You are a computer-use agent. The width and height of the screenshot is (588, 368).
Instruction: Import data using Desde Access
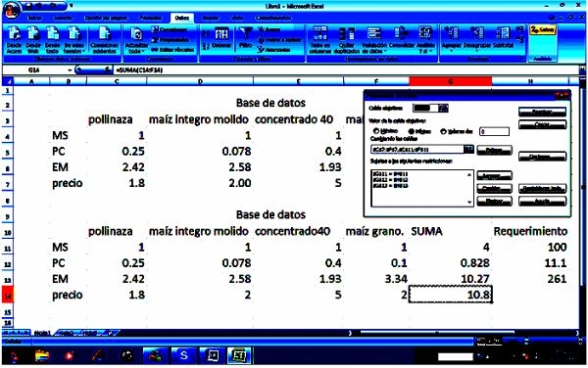(15, 40)
